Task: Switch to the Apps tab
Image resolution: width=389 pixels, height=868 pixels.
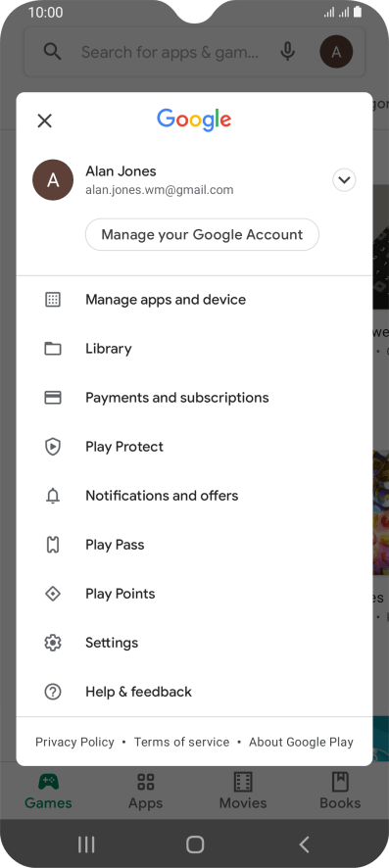Action: pyautogui.click(x=146, y=791)
